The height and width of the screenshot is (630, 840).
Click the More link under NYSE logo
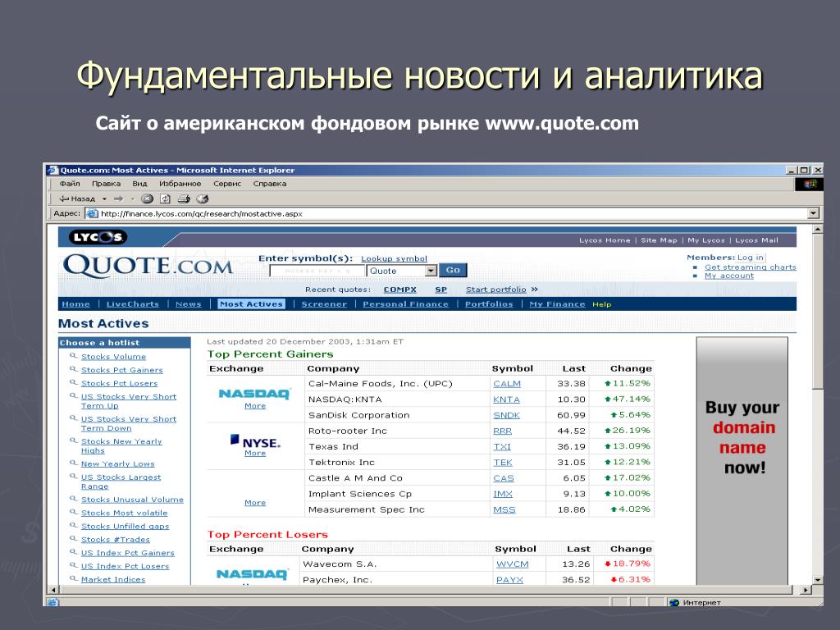click(x=255, y=453)
